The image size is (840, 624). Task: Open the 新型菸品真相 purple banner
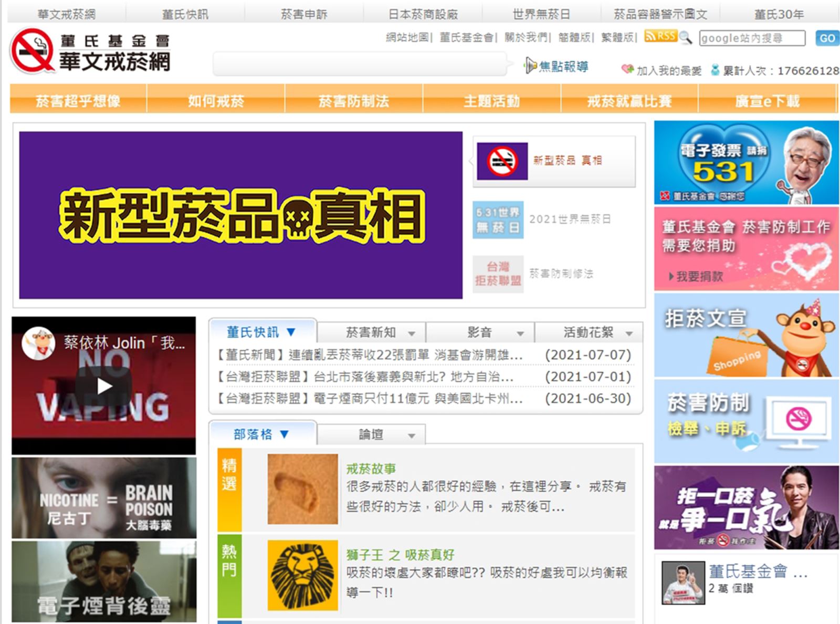point(241,215)
